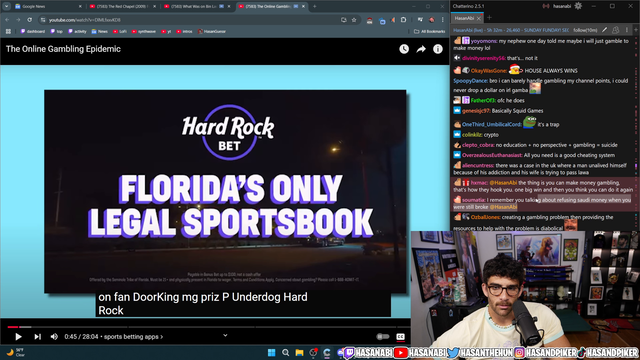Click the collapse chevron above player controls

coord(225,336)
